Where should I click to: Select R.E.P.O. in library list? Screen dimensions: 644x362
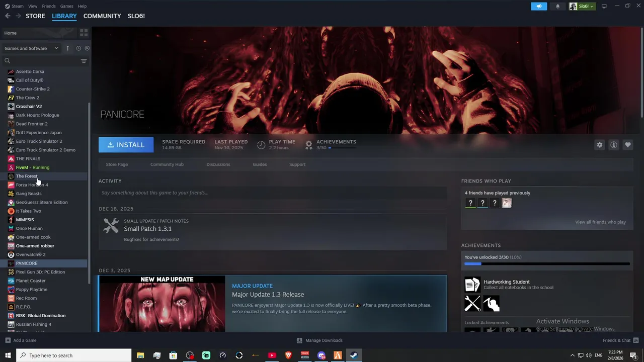click(x=24, y=307)
